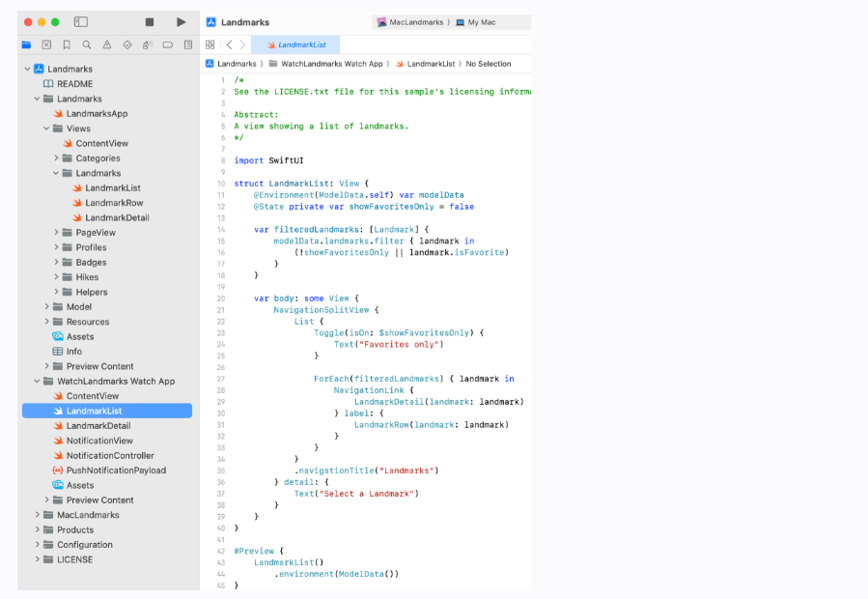The height and width of the screenshot is (599, 868).
Task: Open the NotificationController file
Action: click(x=103, y=455)
